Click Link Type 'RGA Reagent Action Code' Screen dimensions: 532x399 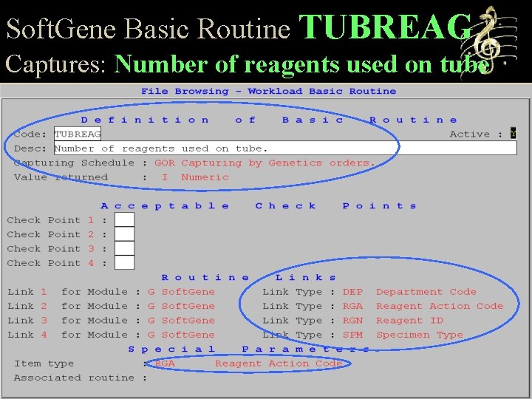[x=423, y=306]
